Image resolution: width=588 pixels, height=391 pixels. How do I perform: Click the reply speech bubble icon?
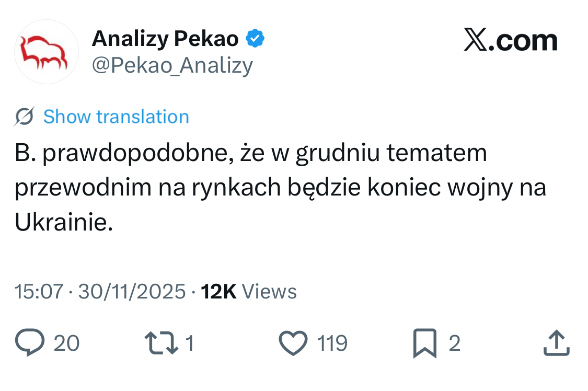[31, 343]
